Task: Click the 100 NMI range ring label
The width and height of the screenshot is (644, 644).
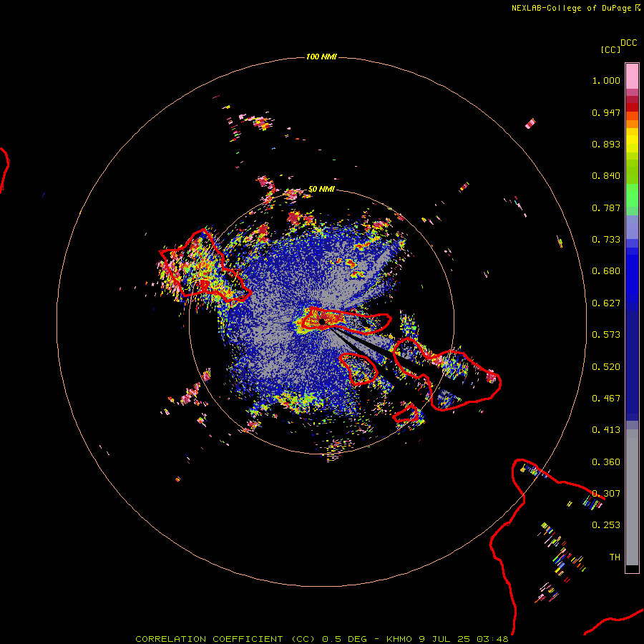Action: click(x=321, y=57)
